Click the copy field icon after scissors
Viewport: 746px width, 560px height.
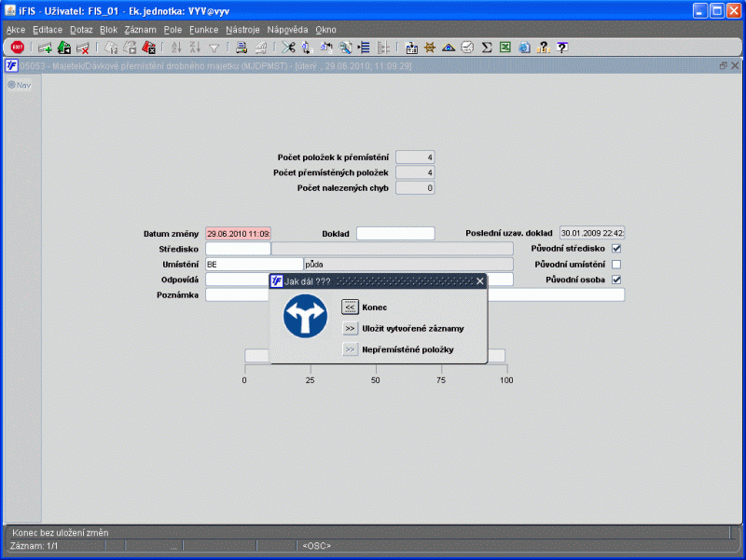(308, 48)
